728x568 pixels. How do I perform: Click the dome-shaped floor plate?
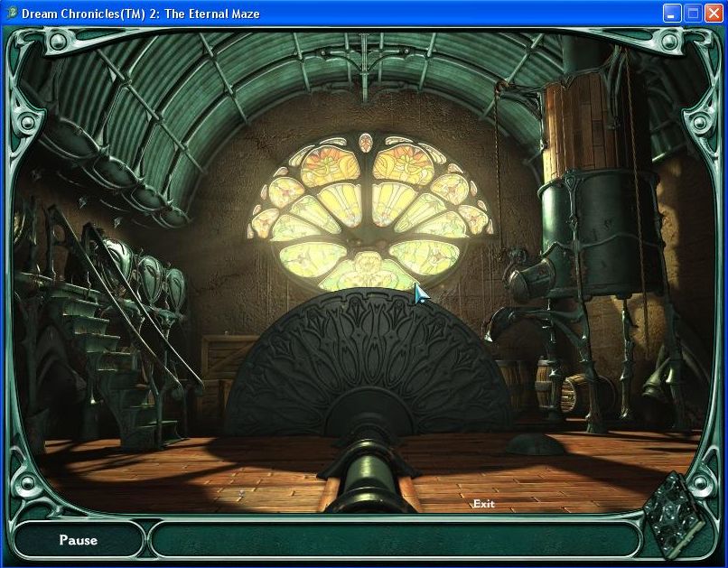[535, 444]
